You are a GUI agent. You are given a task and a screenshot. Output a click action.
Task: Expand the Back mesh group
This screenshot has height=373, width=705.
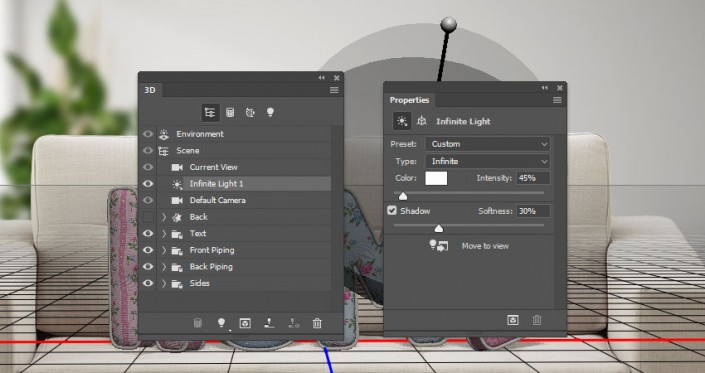click(164, 217)
